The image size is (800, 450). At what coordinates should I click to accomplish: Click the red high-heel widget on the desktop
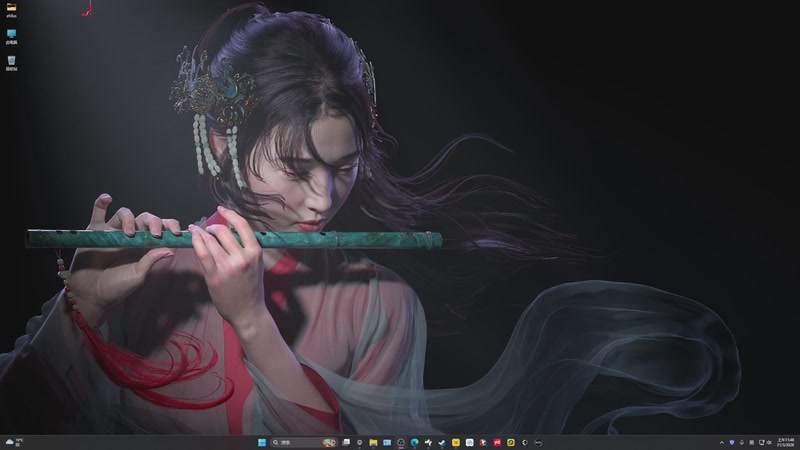click(x=88, y=9)
